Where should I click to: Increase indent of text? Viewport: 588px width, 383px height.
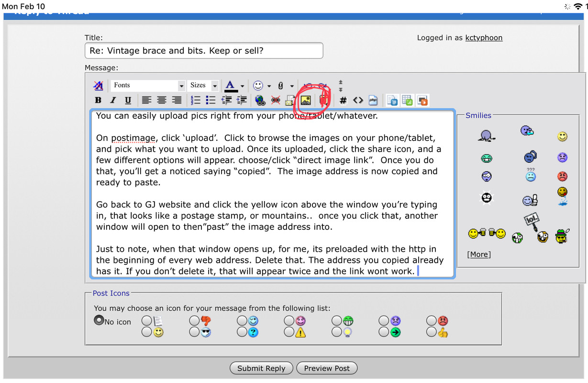242,100
